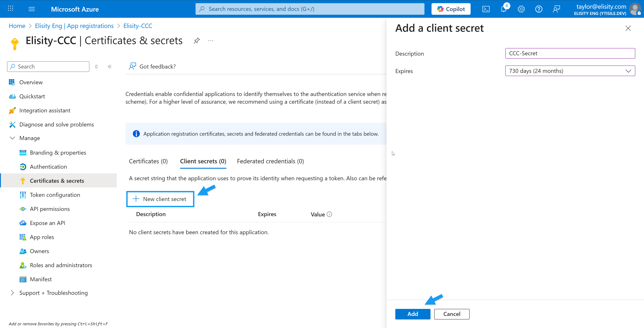The width and height of the screenshot is (644, 328).
Task: Pin the Certificates & secrets page
Action: [x=197, y=41]
